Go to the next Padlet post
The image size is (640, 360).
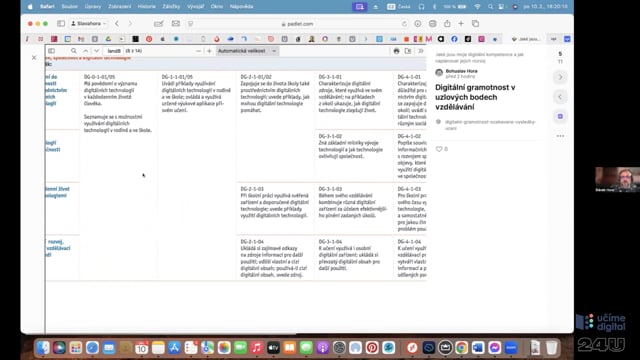click(560, 77)
